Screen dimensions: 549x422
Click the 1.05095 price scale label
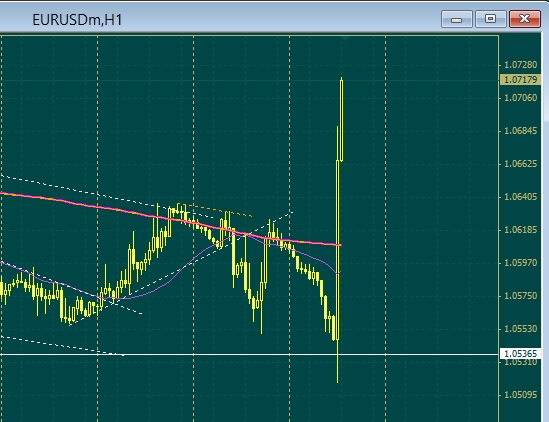click(520, 395)
